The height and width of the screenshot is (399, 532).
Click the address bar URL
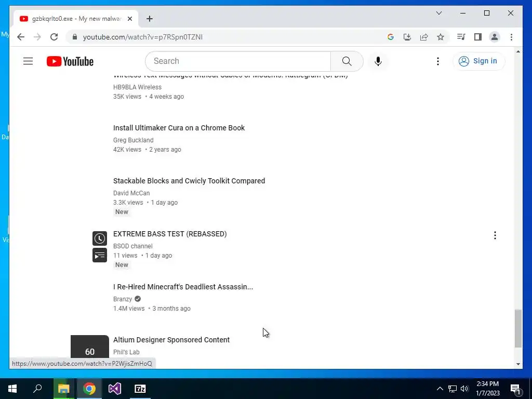[x=143, y=37]
